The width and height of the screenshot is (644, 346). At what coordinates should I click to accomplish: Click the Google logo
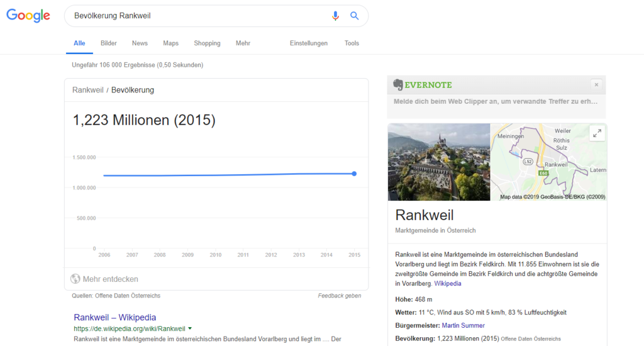pyautogui.click(x=28, y=16)
